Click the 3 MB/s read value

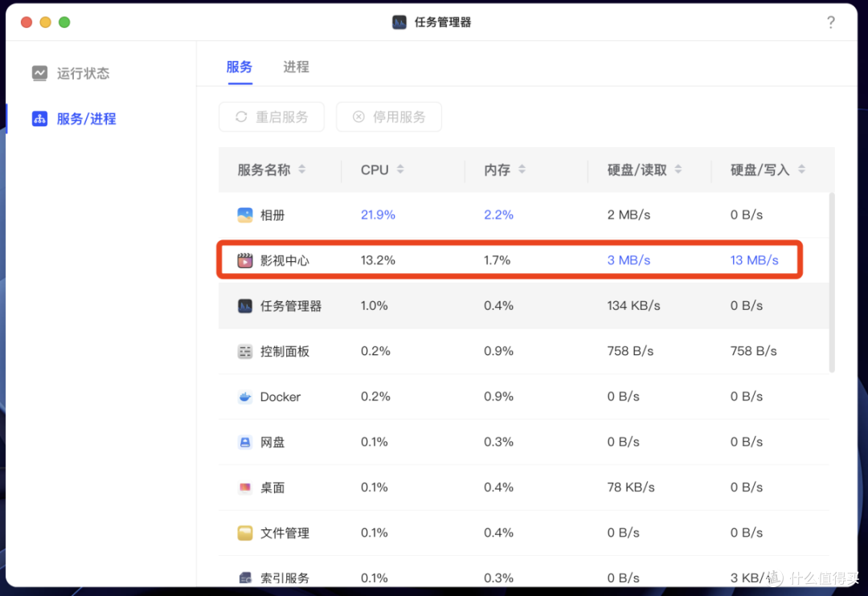(x=628, y=260)
